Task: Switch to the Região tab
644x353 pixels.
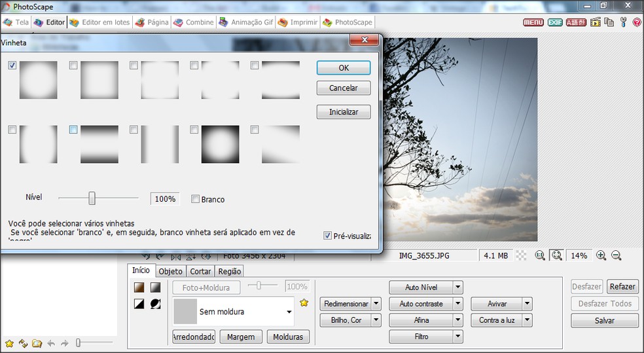Action: click(x=230, y=271)
